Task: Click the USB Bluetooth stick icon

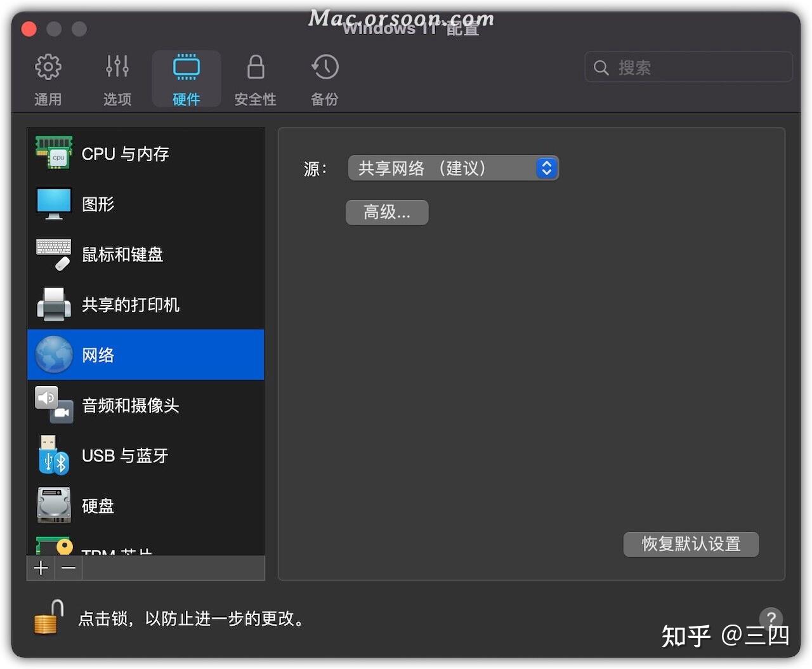Action: (x=53, y=455)
